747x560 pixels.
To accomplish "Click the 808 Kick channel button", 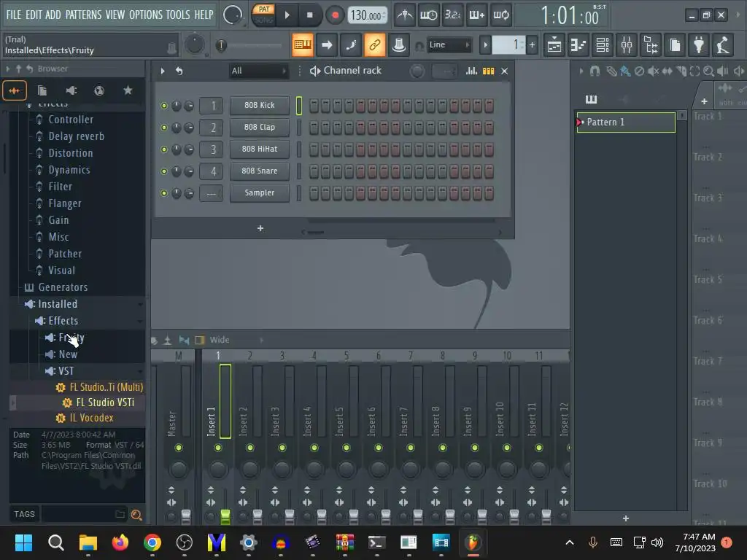I will [x=260, y=105].
